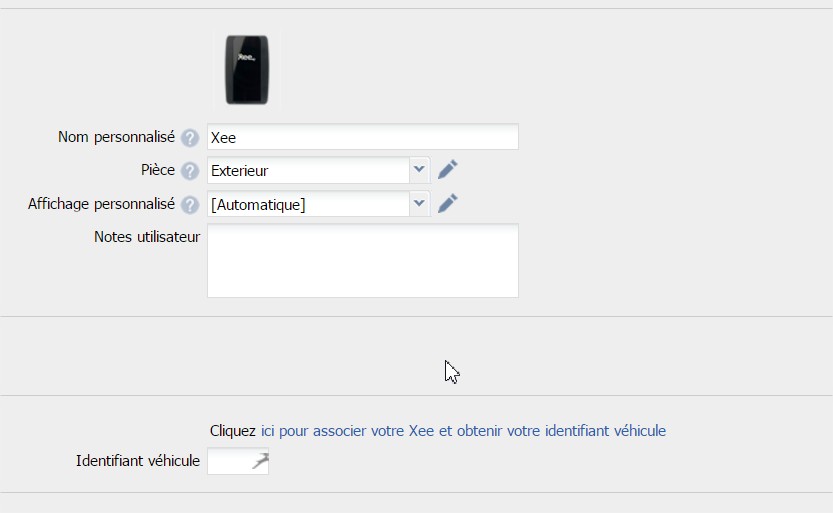The image size is (833, 513).
Task: Click the Nom personnalisé label
Action: tap(116, 137)
